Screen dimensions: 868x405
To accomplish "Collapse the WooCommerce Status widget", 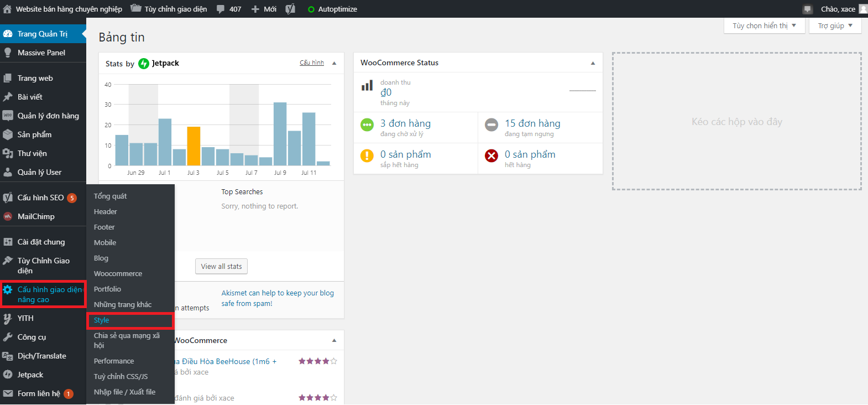I will (593, 63).
